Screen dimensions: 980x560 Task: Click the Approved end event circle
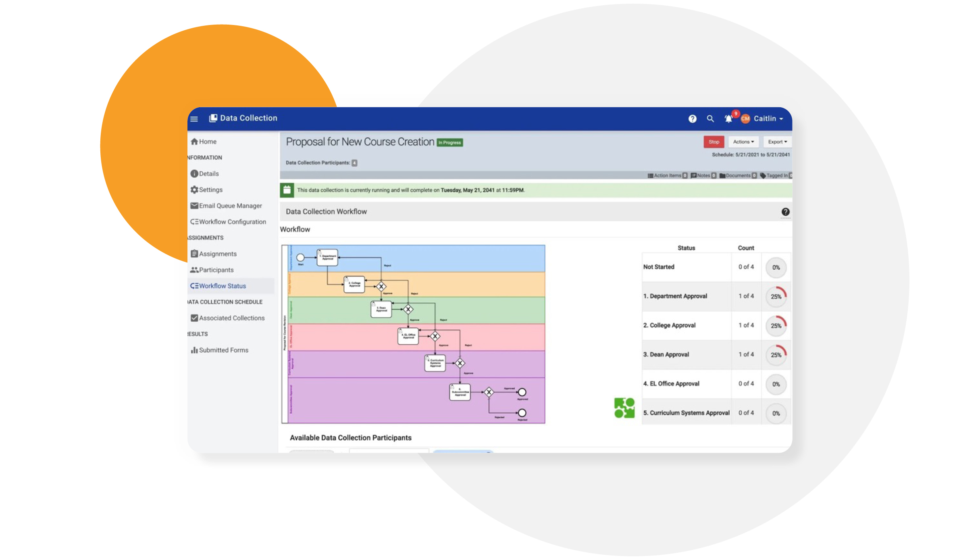point(522,392)
